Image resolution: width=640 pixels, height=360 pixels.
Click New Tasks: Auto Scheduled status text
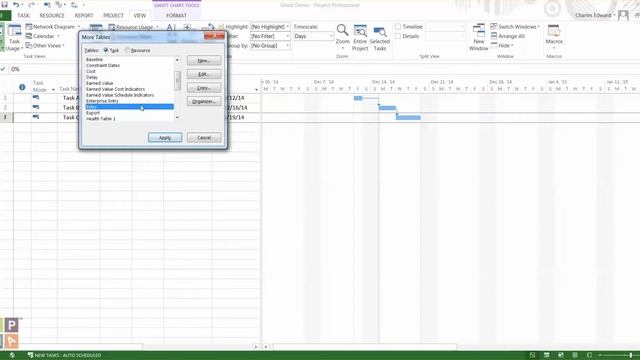(68, 355)
